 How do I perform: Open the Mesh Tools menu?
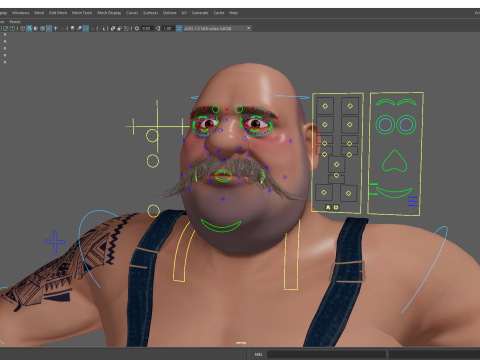pyautogui.click(x=82, y=13)
